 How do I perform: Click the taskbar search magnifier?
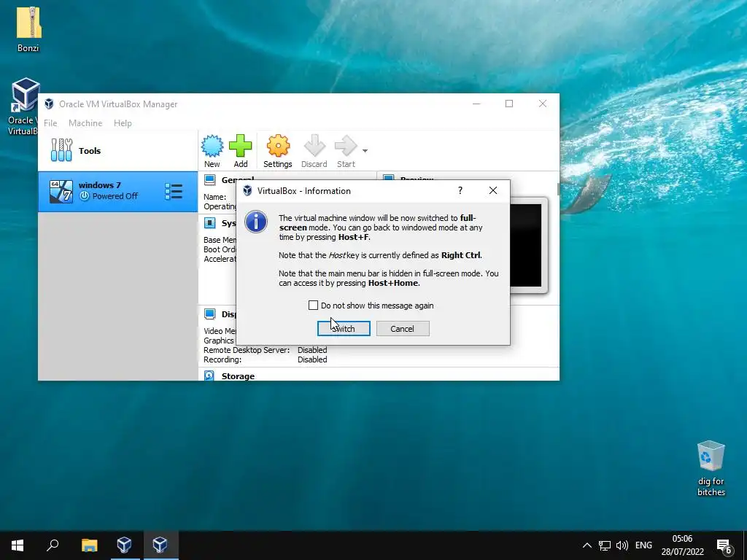pos(53,545)
